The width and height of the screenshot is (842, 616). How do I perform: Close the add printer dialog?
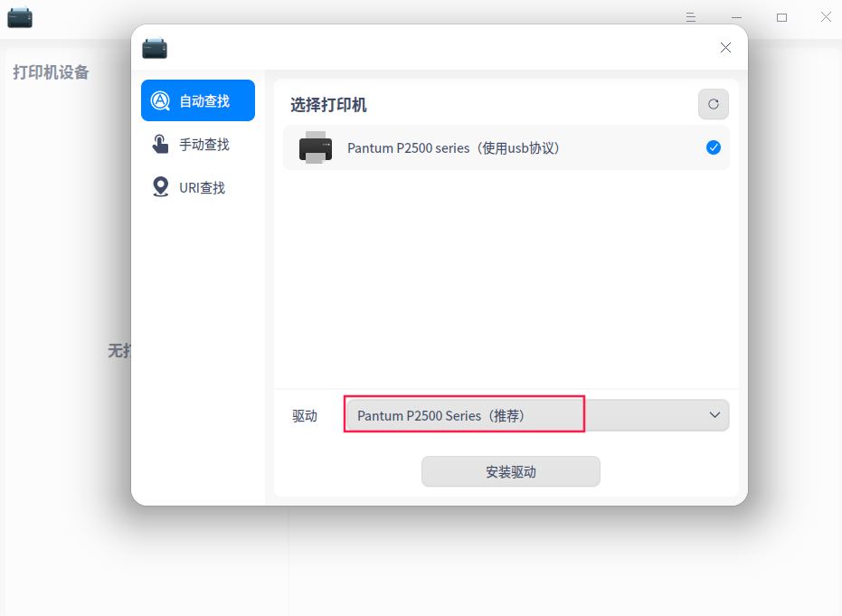pos(725,48)
